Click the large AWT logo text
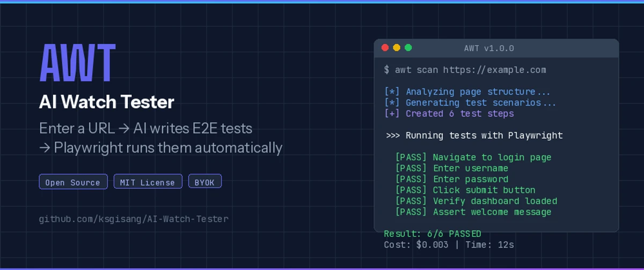This screenshot has height=270, width=644. [x=78, y=62]
